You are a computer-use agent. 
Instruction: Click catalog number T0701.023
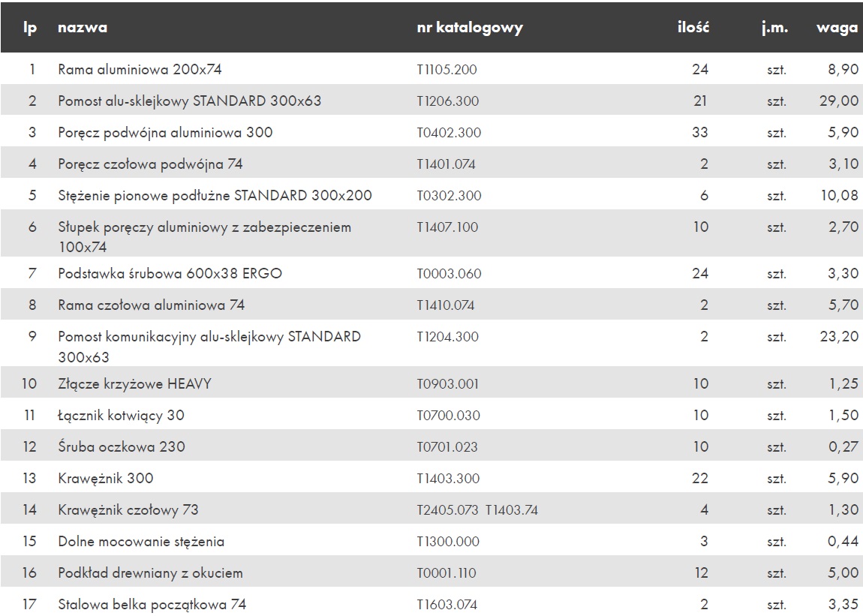pyautogui.click(x=447, y=447)
